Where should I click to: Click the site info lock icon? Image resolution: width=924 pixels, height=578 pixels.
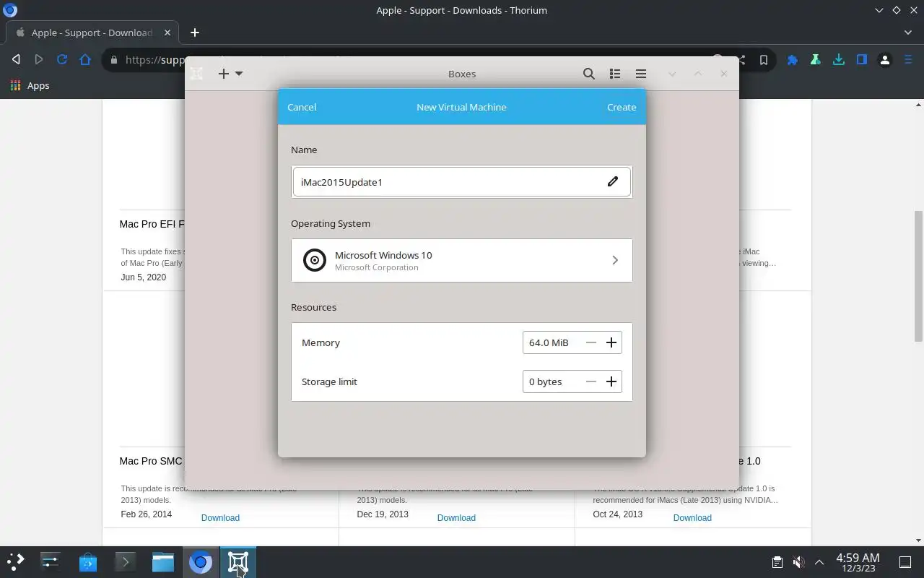(x=114, y=60)
